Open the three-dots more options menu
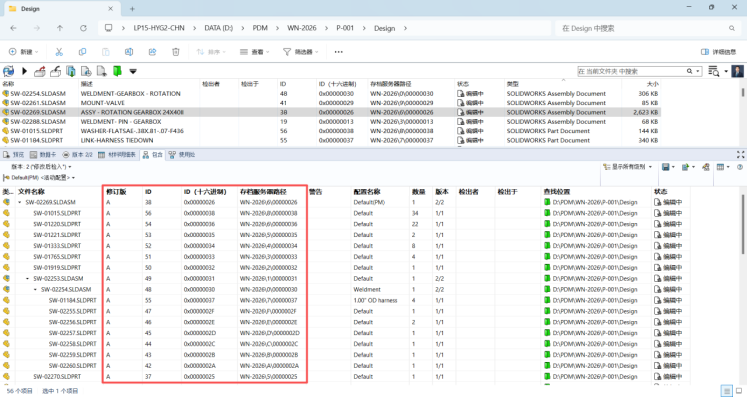Screen dimensions: 748x398 click(338, 52)
